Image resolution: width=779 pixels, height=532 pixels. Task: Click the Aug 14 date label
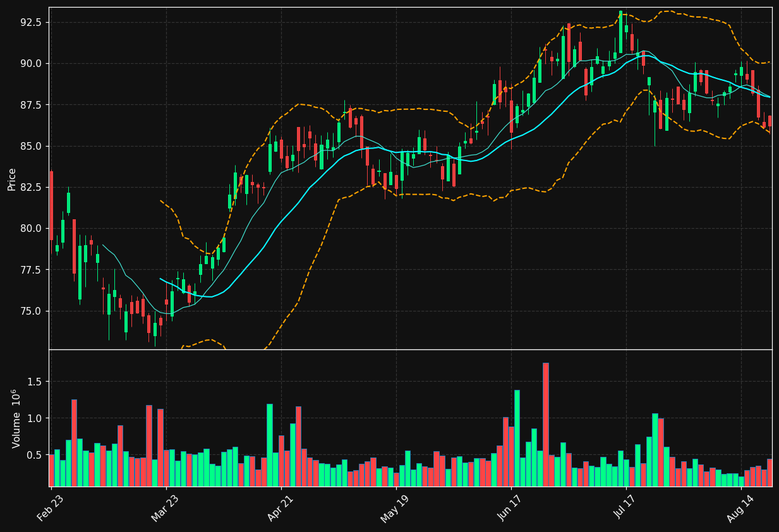pyautogui.click(x=740, y=507)
